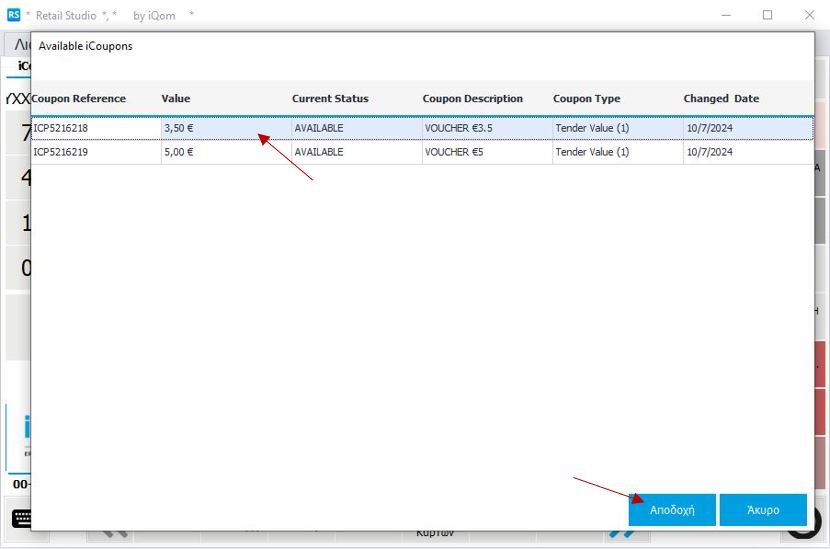Click AVAILABLE status of the €5 coupon

pyautogui.click(x=319, y=152)
